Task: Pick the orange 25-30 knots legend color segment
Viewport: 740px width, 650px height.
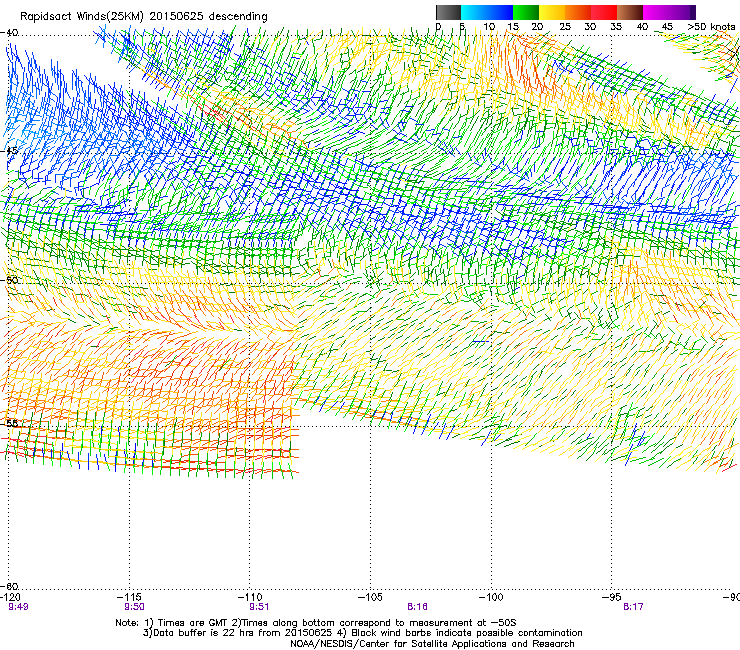Action: 578,12
